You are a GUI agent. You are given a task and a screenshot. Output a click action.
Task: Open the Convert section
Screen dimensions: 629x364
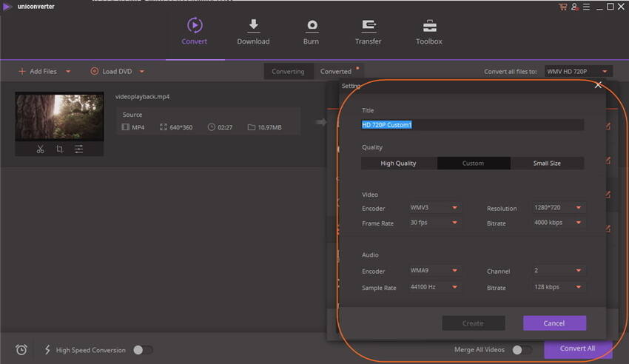(x=195, y=31)
